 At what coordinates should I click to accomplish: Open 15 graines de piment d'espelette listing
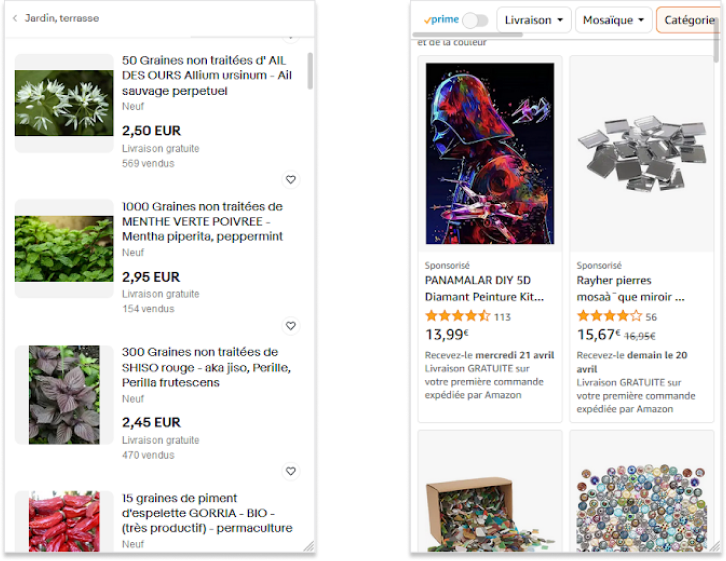pos(207,513)
